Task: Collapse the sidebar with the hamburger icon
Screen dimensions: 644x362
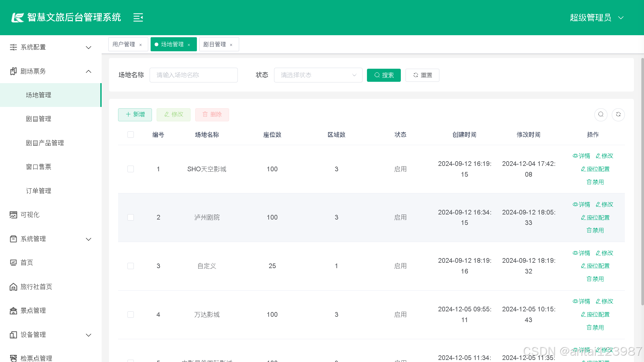Action: tap(138, 17)
